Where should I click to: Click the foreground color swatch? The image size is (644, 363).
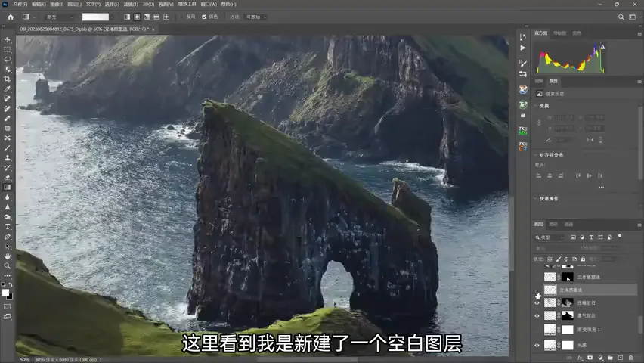(5, 293)
